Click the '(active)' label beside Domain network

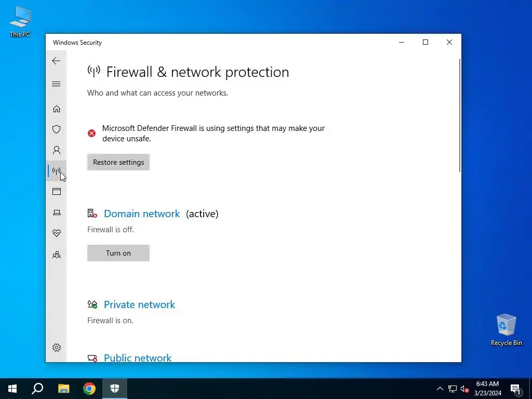202,214
